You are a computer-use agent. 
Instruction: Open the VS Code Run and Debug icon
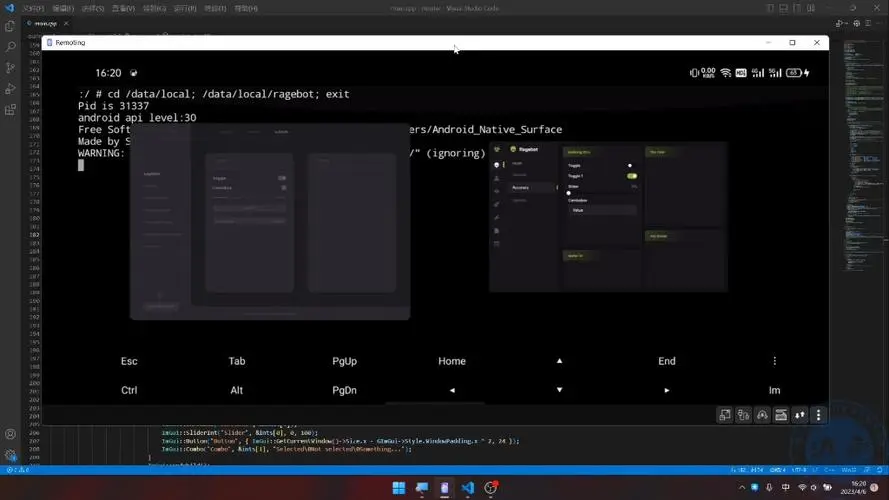point(10,89)
